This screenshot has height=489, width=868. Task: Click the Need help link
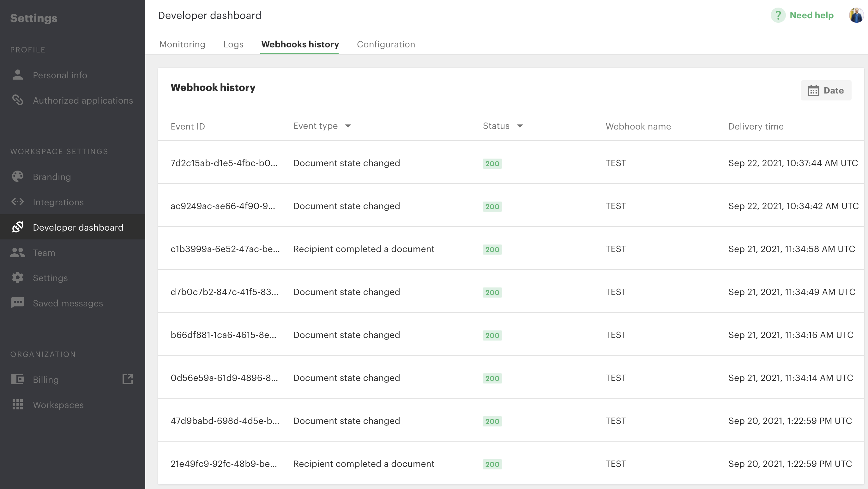pos(811,15)
